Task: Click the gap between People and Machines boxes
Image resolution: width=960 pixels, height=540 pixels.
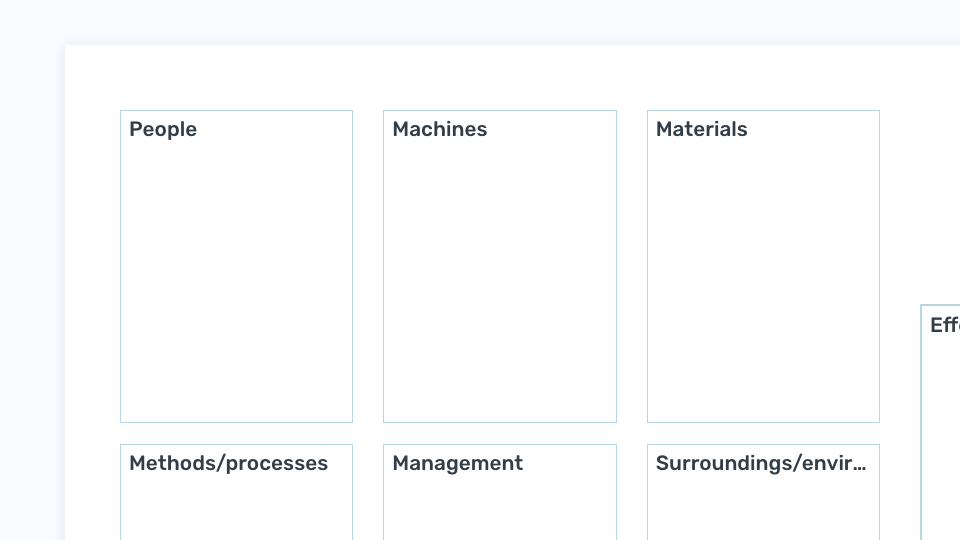Action: click(x=368, y=266)
